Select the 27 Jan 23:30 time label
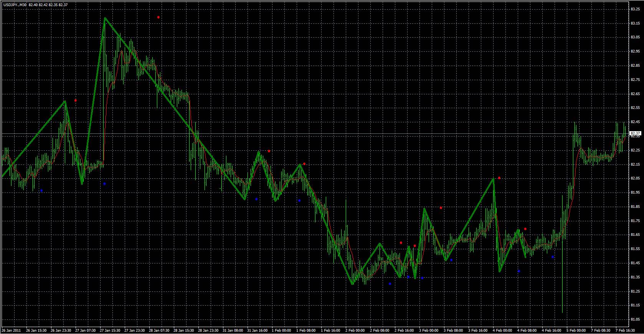The width and height of the screenshot is (644, 334). click(x=135, y=330)
